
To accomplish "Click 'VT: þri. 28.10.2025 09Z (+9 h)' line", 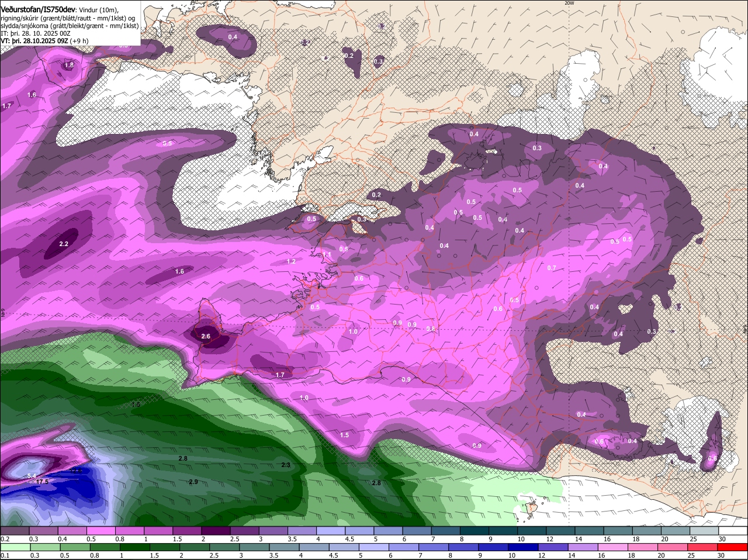I will coord(44,41).
